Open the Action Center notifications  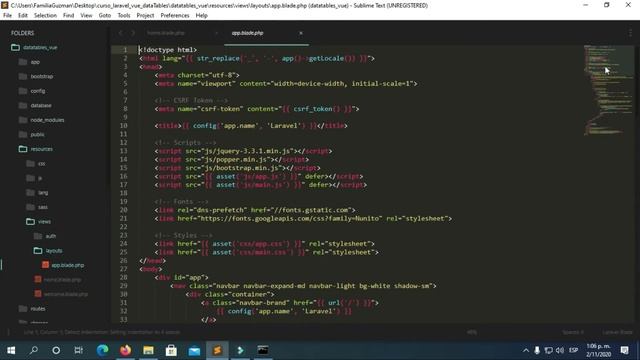point(624,350)
